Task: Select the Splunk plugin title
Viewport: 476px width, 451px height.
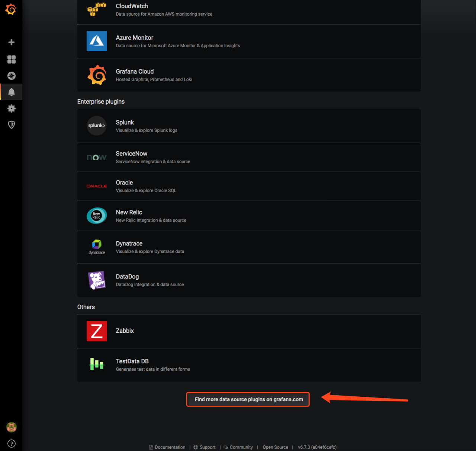Action: pyautogui.click(x=125, y=122)
